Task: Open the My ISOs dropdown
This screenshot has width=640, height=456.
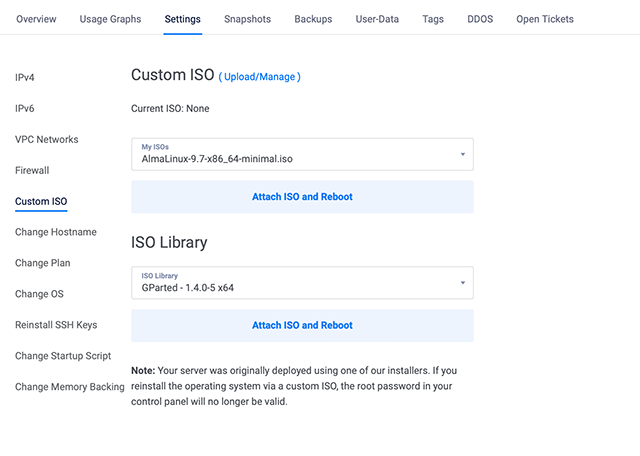Action: pyautogui.click(x=302, y=154)
